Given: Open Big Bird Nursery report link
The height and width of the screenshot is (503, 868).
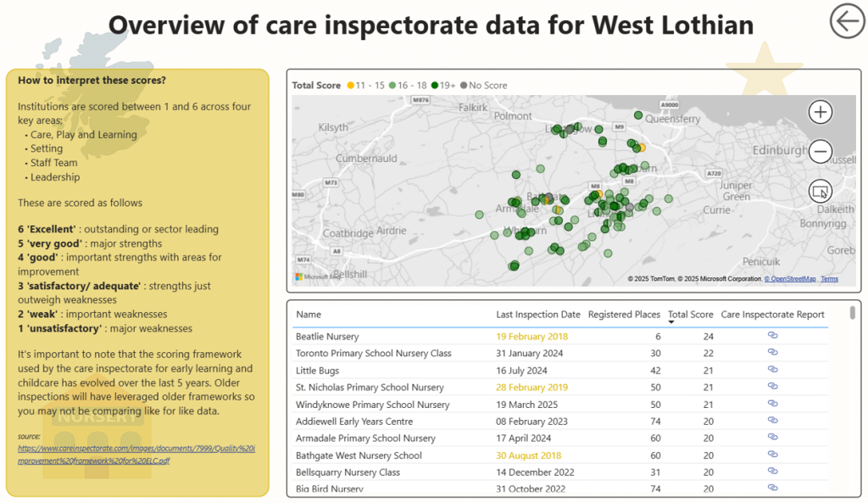Looking at the screenshot, I should [x=773, y=488].
